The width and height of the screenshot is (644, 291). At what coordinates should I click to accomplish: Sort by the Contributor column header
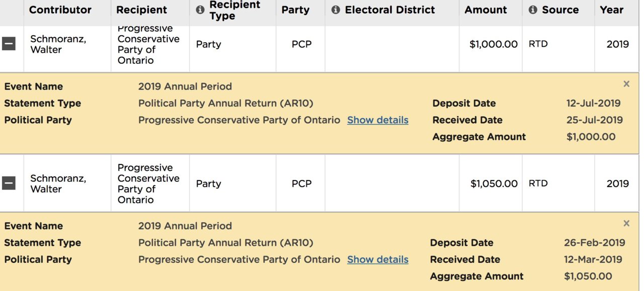tap(60, 10)
